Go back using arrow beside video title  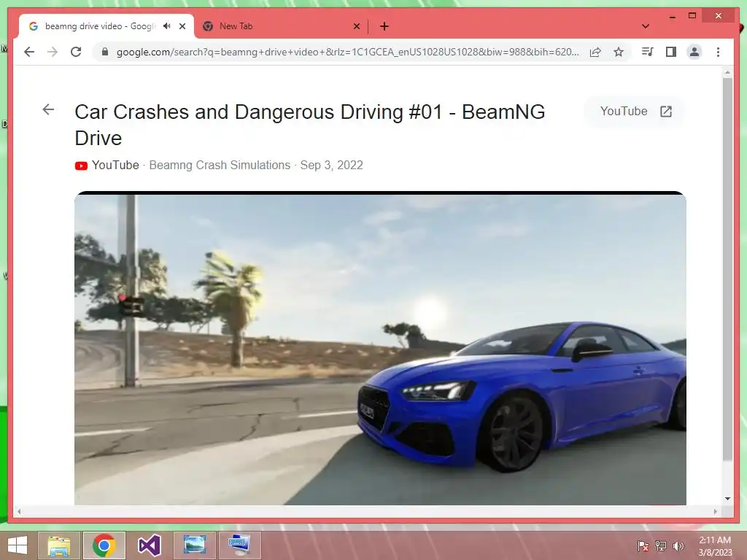tap(48, 109)
